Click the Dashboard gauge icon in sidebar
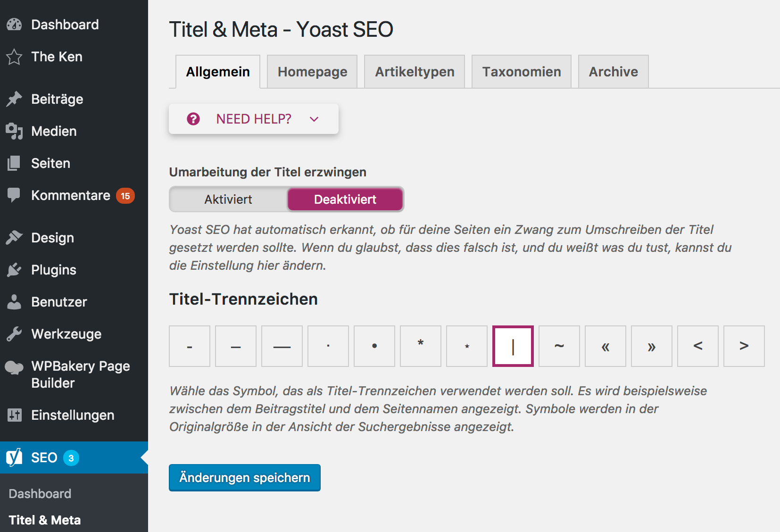 point(14,25)
